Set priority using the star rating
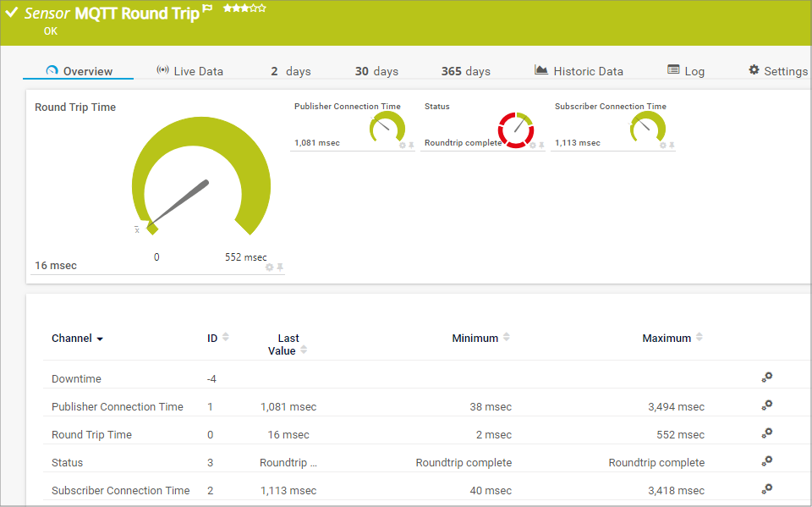The height and width of the screenshot is (507, 812). (x=244, y=8)
